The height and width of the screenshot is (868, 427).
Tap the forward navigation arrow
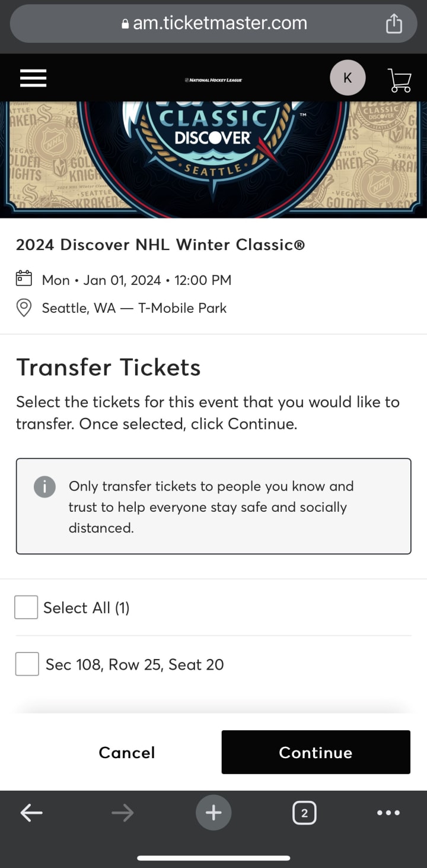point(123,813)
